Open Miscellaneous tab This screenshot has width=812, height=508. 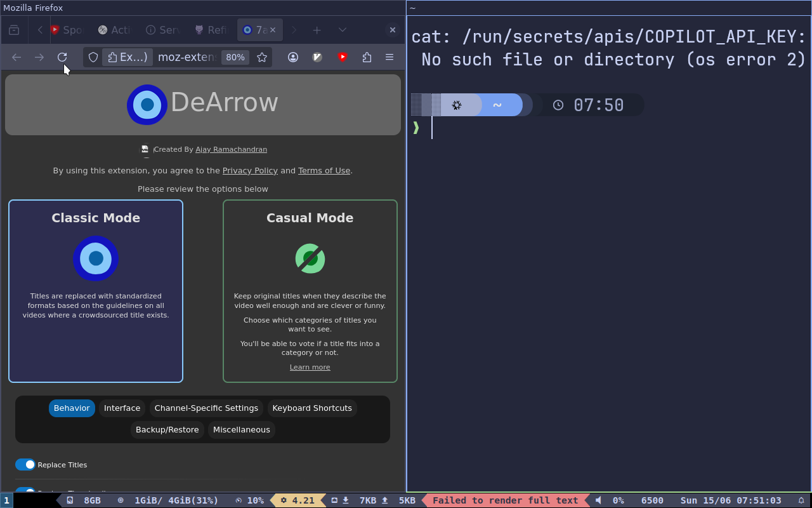tap(242, 430)
